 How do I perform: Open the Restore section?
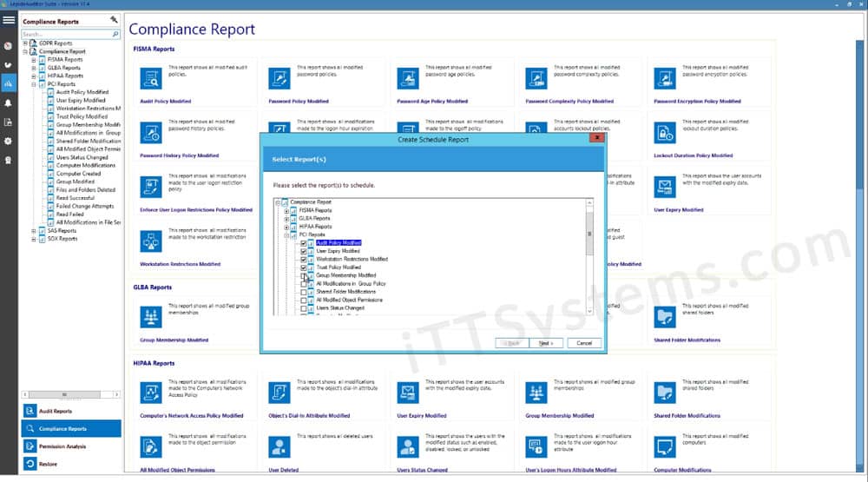coord(71,465)
